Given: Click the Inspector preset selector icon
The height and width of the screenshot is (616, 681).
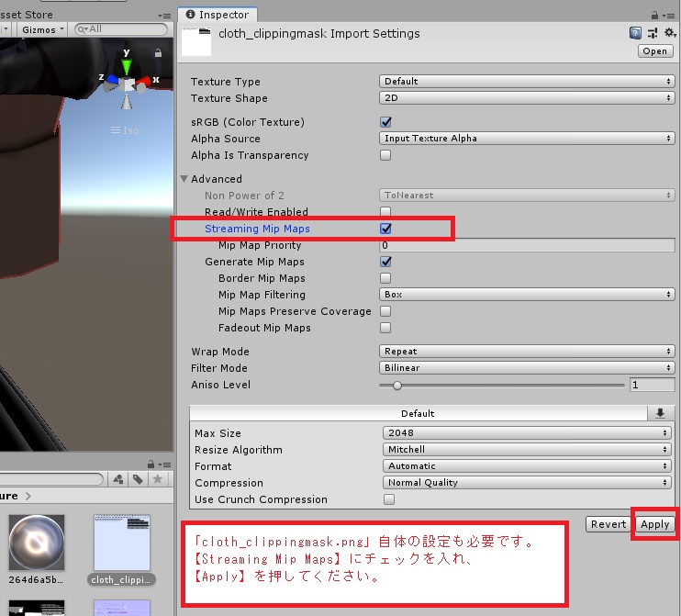Looking at the screenshot, I should tap(653, 33).
